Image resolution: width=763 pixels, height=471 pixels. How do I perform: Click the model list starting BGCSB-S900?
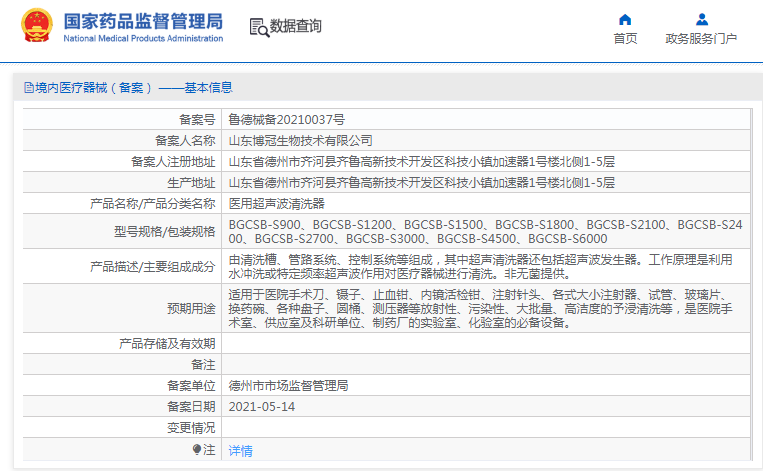(x=485, y=232)
